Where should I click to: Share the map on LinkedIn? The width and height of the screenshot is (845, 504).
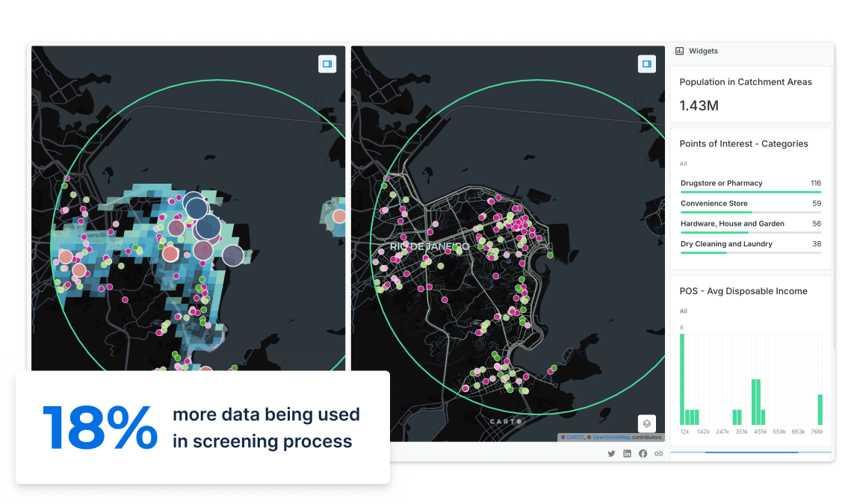point(627,453)
